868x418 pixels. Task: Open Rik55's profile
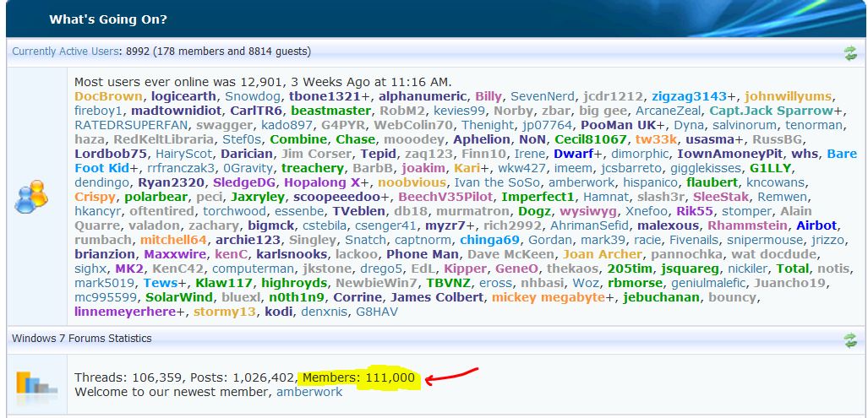tap(694, 211)
